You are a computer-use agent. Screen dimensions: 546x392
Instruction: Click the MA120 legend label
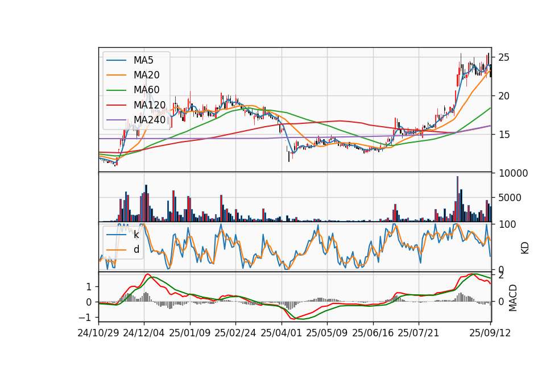pyautogui.click(x=150, y=105)
